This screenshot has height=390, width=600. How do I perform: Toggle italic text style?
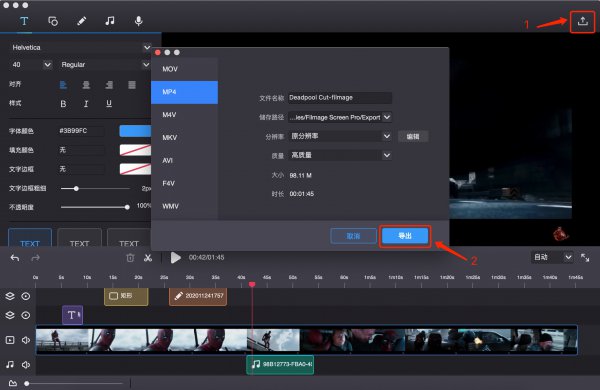[86, 104]
